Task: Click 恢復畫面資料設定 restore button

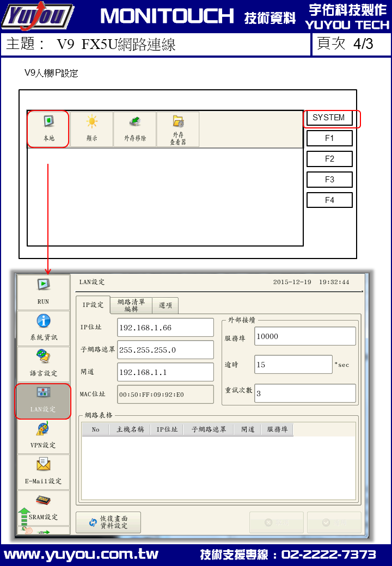Action: tap(108, 522)
